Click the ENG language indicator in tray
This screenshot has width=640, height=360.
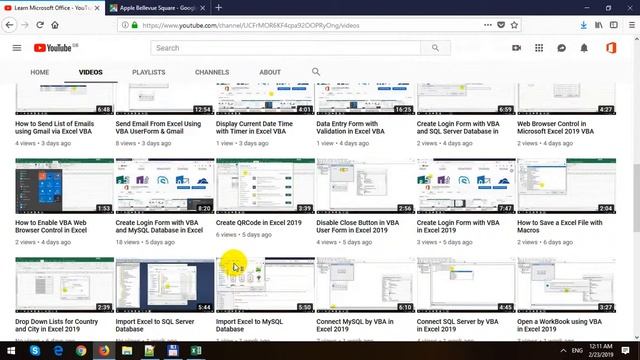[x=577, y=351]
